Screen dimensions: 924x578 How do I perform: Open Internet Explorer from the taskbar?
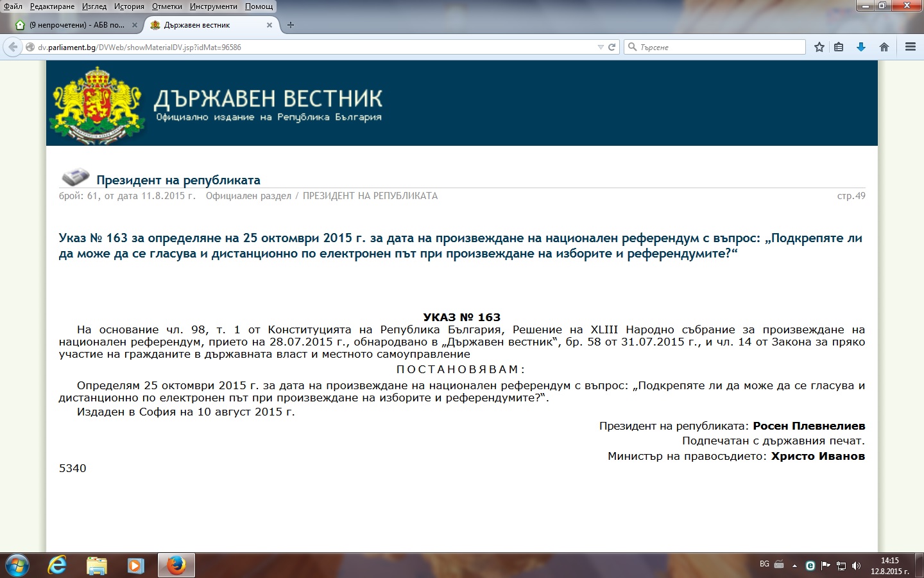[x=58, y=565]
